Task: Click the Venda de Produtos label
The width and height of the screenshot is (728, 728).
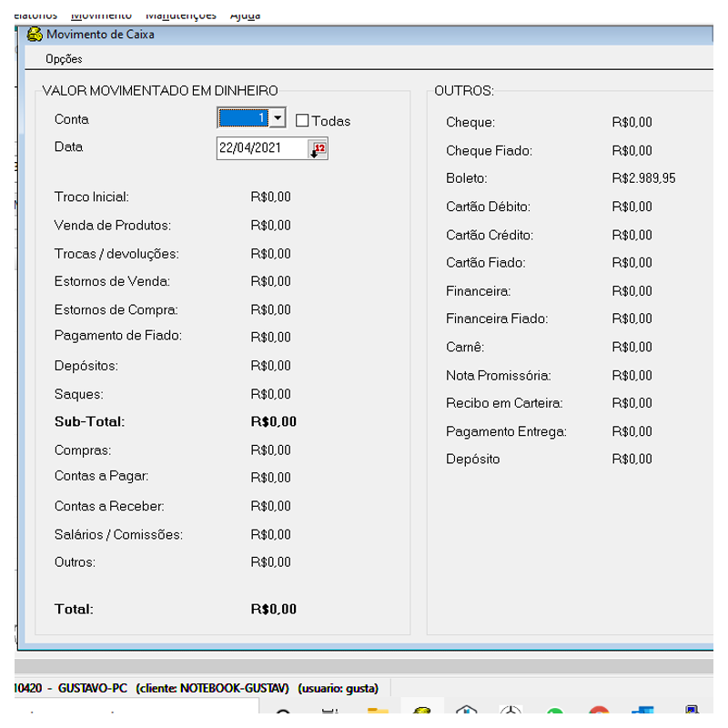Action: (112, 225)
